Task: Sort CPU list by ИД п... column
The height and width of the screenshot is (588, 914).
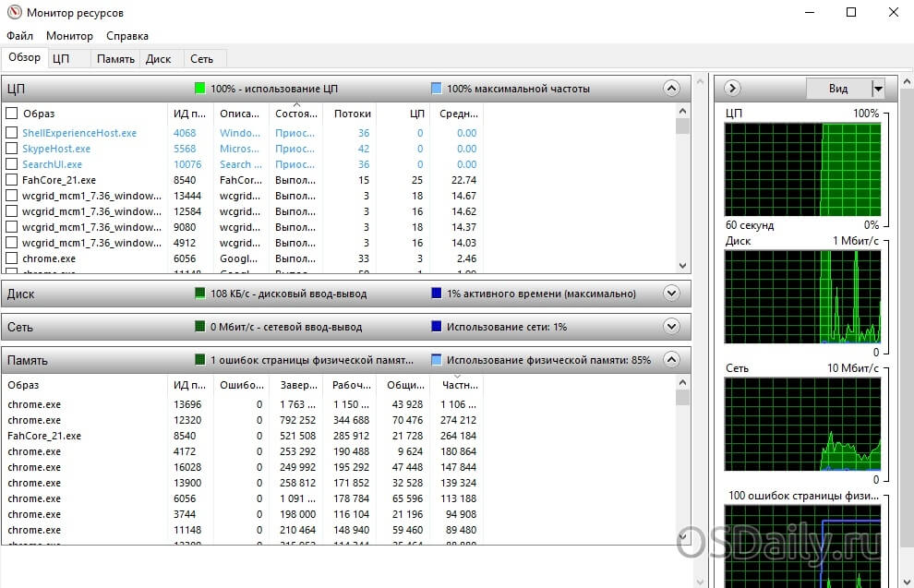Action: (189, 114)
